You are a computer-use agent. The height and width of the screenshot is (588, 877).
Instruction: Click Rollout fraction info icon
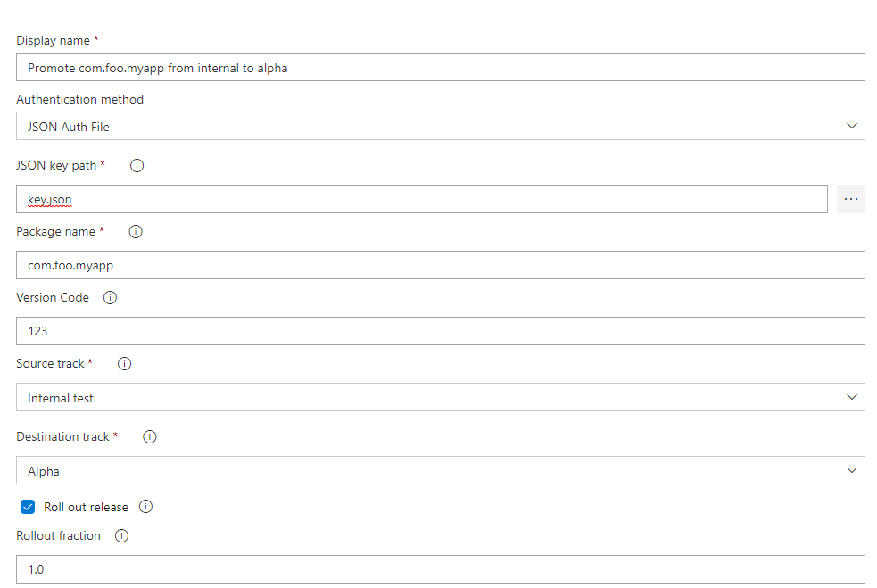coord(121,536)
